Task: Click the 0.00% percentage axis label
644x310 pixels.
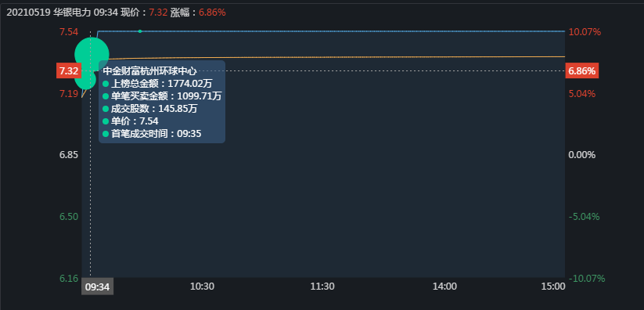Action: pos(582,155)
